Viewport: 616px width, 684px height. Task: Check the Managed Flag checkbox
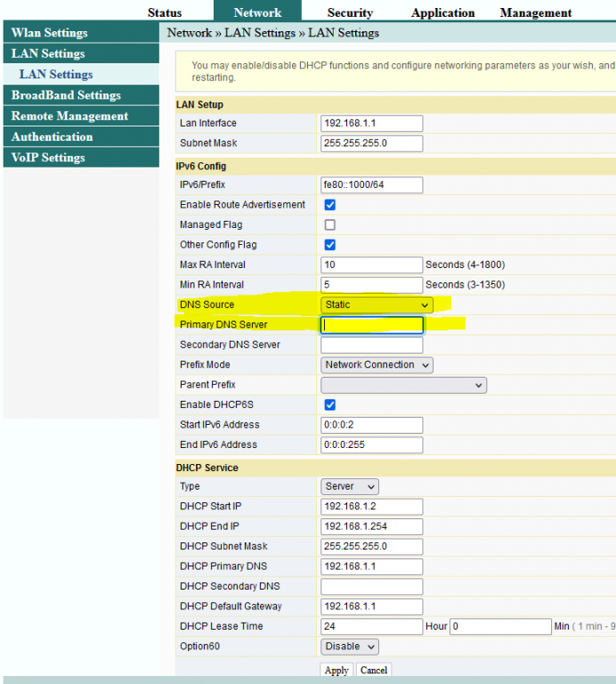(330, 225)
